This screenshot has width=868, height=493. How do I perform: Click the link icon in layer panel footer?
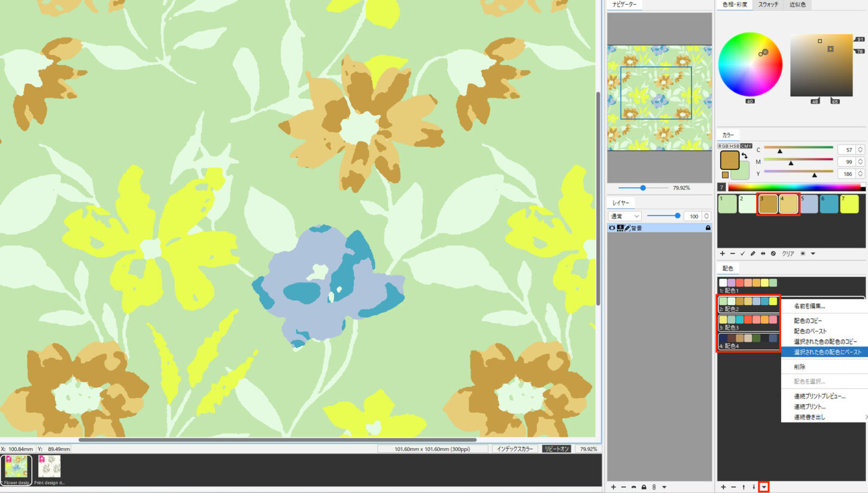(x=654, y=487)
